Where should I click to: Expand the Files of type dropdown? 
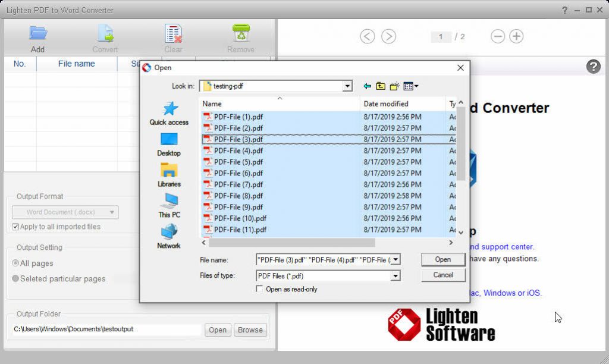pyautogui.click(x=395, y=276)
